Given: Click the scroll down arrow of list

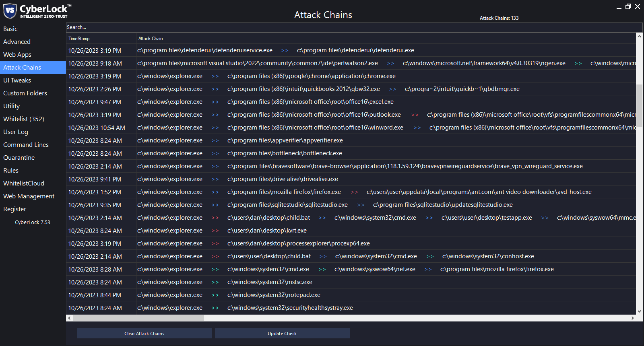Looking at the screenshot, I should coord(639,311).
